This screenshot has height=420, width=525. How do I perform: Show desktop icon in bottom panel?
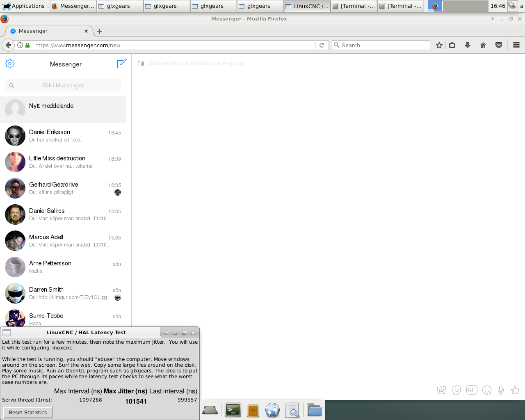pos(210,410)
